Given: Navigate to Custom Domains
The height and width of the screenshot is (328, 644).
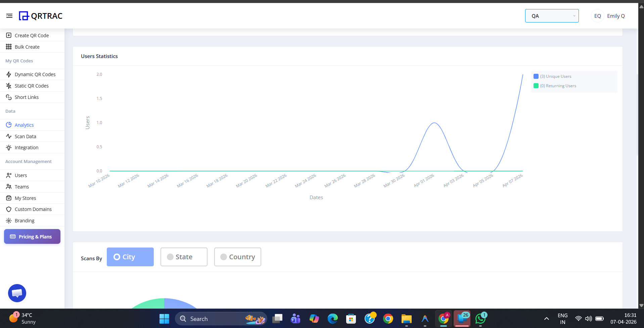Looking at the screenshot, I should tap(33, 209).
